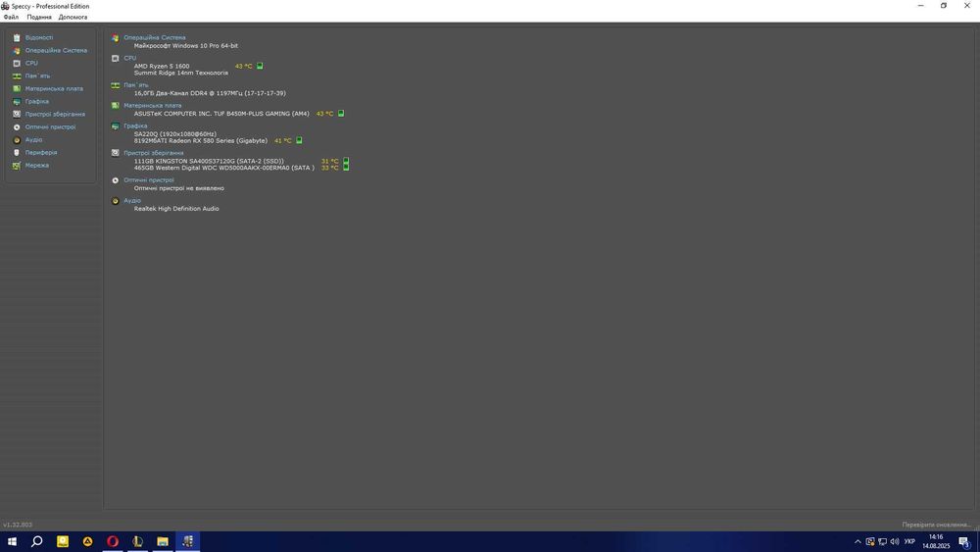Open Графіка section in the sidebar
The height and width of the screenshot is (552, 980).
coord(37,101)
